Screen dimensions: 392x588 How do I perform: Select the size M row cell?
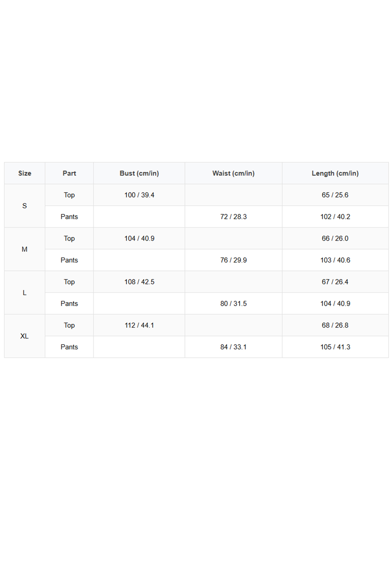(24, 249)
